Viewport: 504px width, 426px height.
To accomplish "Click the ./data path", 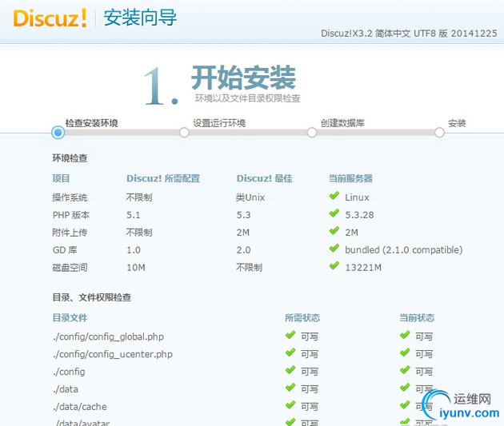I will (66, 389).
